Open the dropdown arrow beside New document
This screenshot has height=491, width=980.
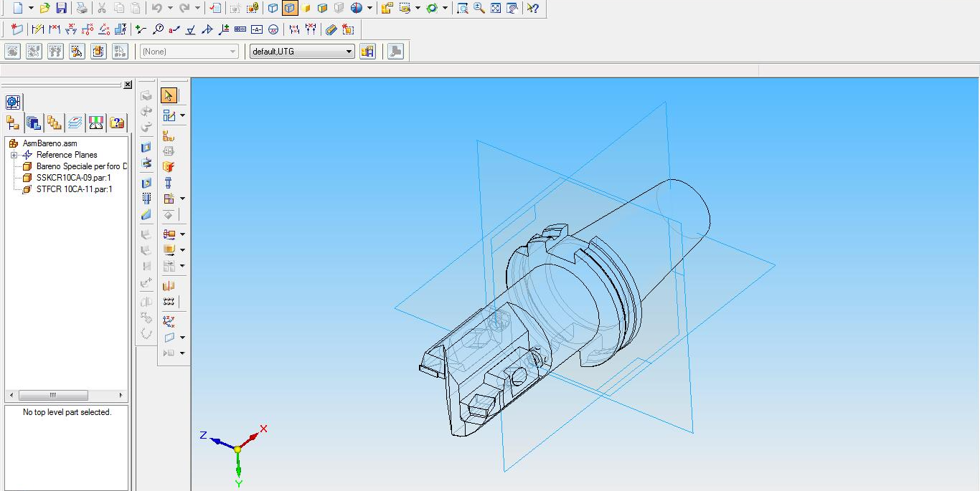tap(31, 8)
